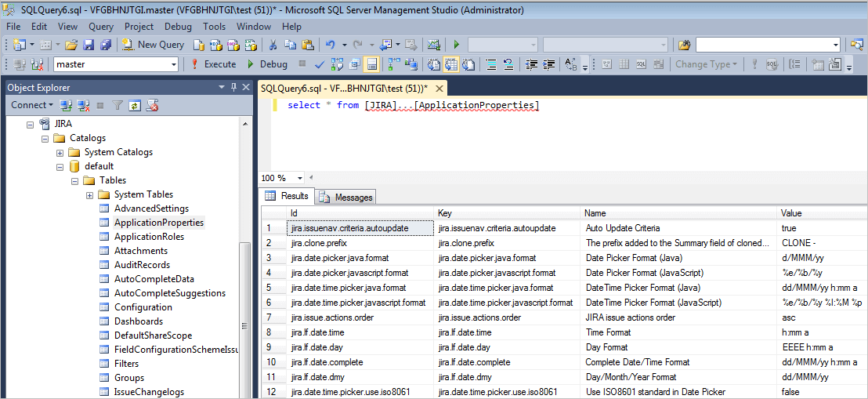Image resolution: width=868 pixels, height=399 pixels.
Task: Expand the System Catalogs folder
Action: tap(60, 152)
